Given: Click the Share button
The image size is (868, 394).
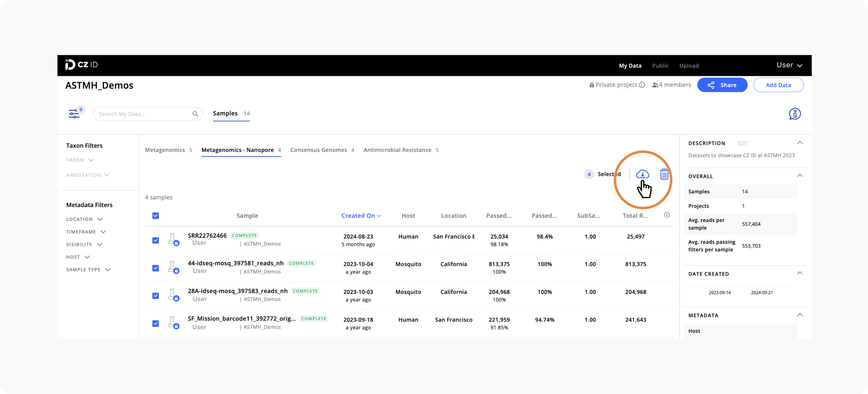Looking at the screenshot, I should (x=722, y=85).
